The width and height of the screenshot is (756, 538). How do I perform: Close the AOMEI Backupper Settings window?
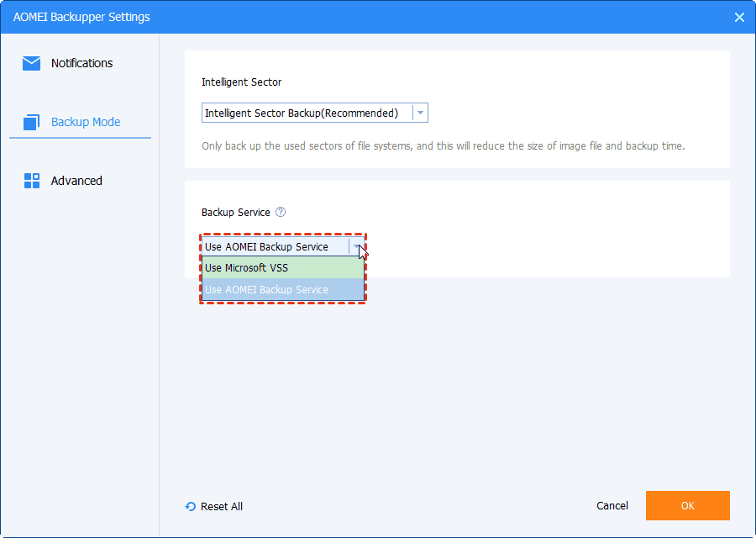coord(739,17)
